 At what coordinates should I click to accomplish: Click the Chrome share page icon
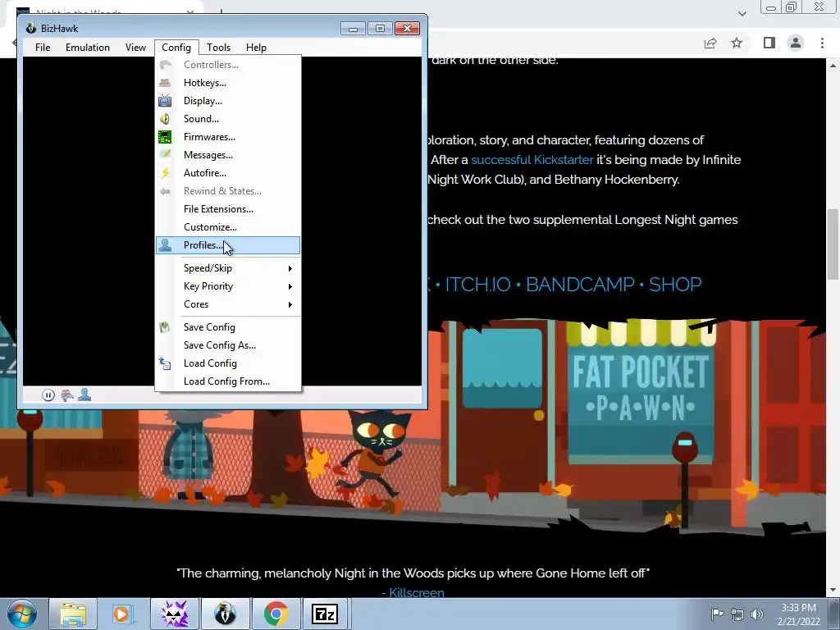pos(710,43)
